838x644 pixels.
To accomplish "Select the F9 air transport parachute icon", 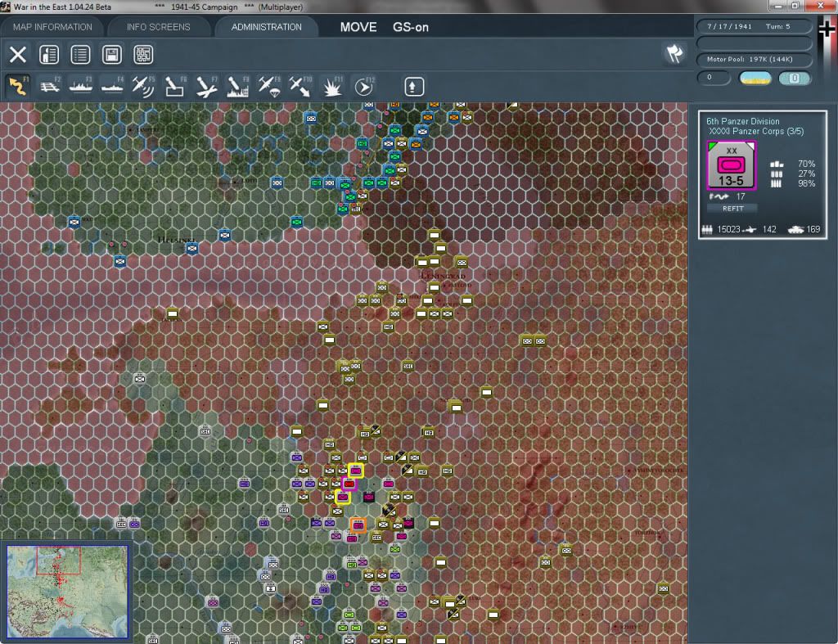I will tap(268, 87).
